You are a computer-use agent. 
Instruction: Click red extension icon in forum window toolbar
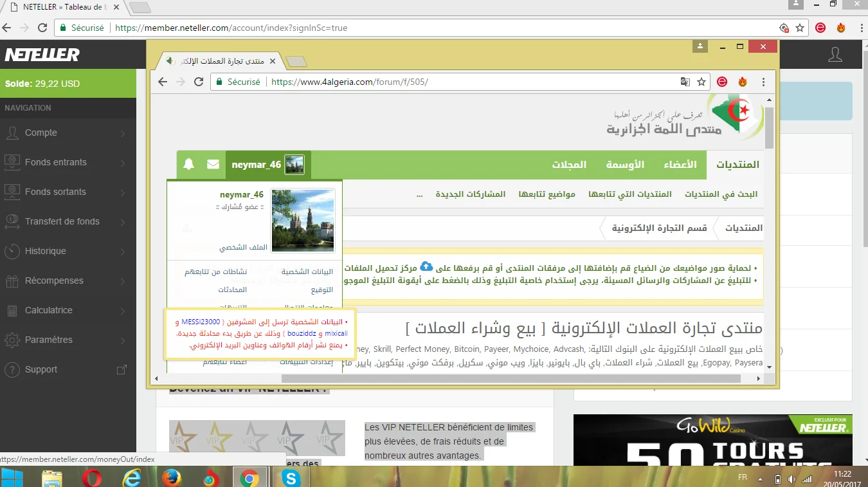pyautogui.click(x=722, y=82)
